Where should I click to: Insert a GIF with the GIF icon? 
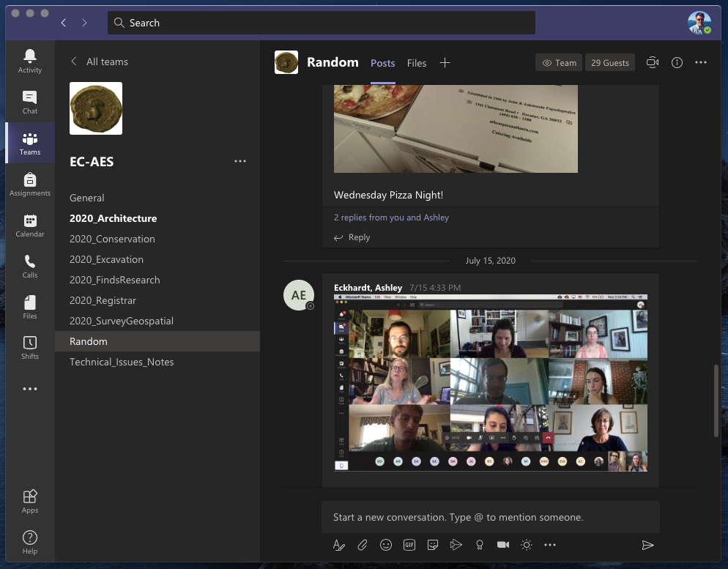click(409, 545)
